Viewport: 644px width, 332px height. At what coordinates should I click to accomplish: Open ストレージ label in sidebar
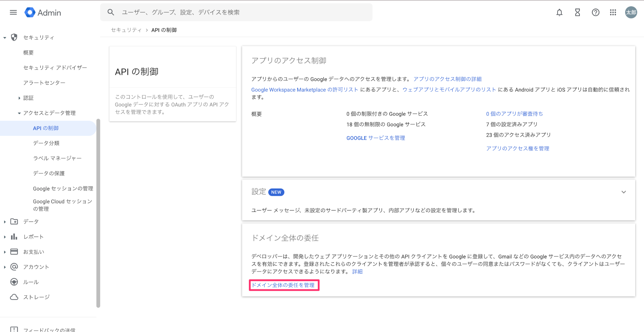tap(36, 297)
